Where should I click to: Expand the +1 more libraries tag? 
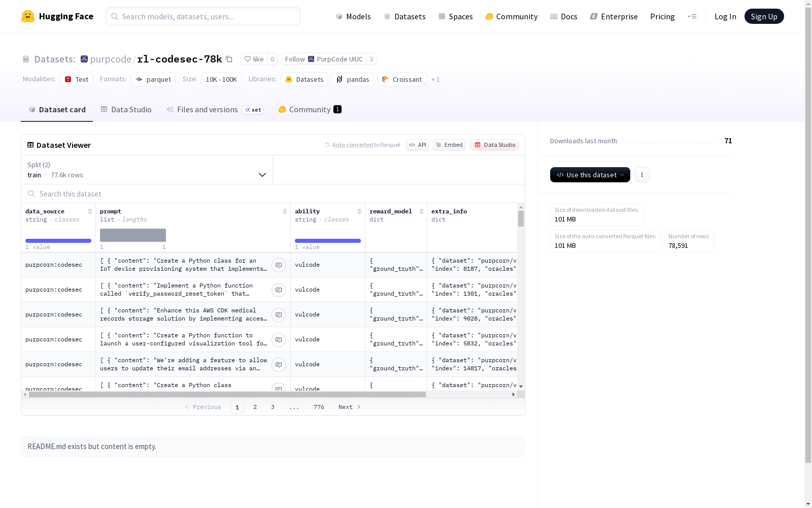435,79
